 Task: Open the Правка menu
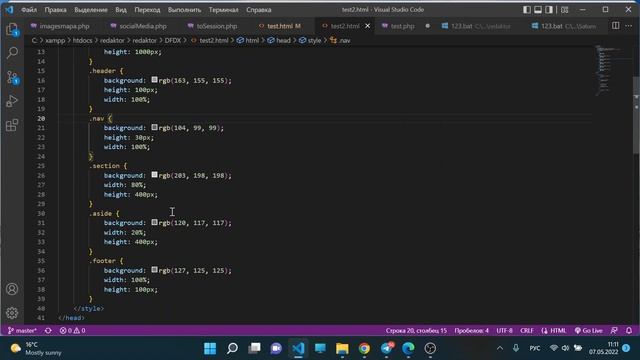click(x=56, y=9)
